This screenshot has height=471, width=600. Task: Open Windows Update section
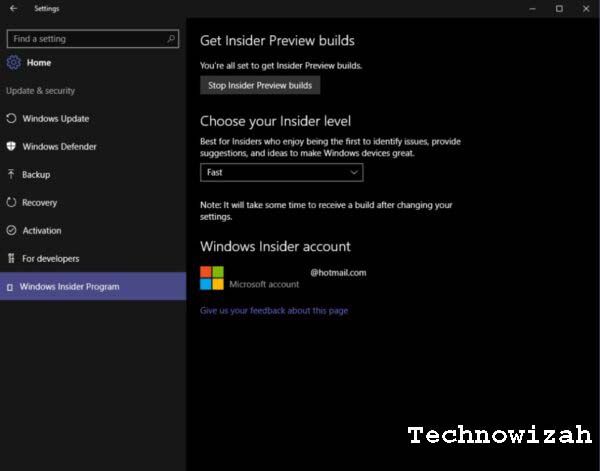(93, 118)
